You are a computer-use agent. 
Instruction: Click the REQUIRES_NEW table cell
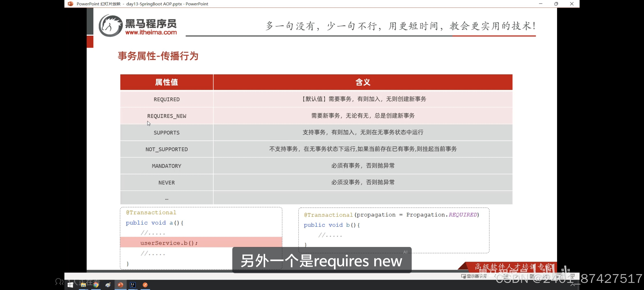(167, 116)
